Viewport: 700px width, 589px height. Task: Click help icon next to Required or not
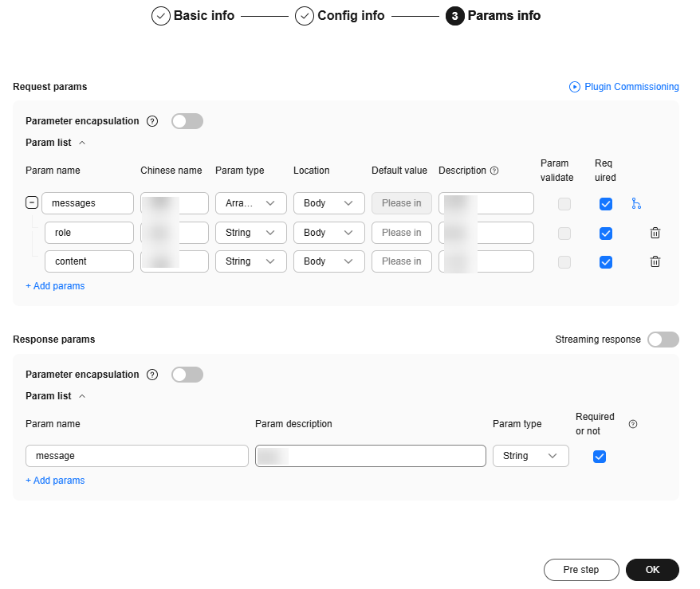(633, 424)
